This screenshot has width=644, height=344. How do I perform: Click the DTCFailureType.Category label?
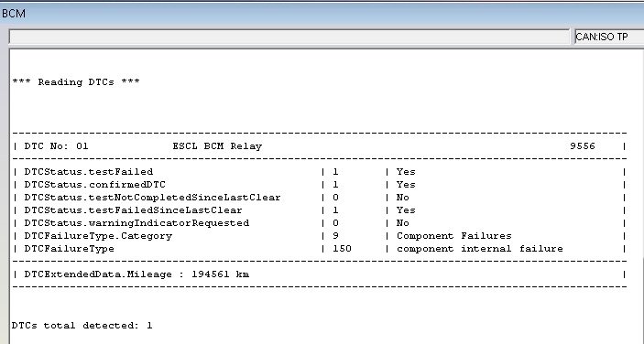tap(98, 236)
